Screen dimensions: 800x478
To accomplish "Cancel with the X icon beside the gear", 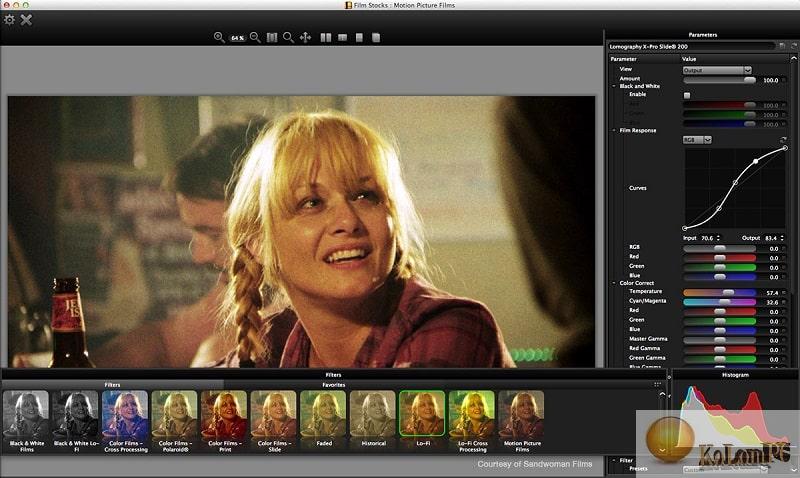I will [26, 20].
